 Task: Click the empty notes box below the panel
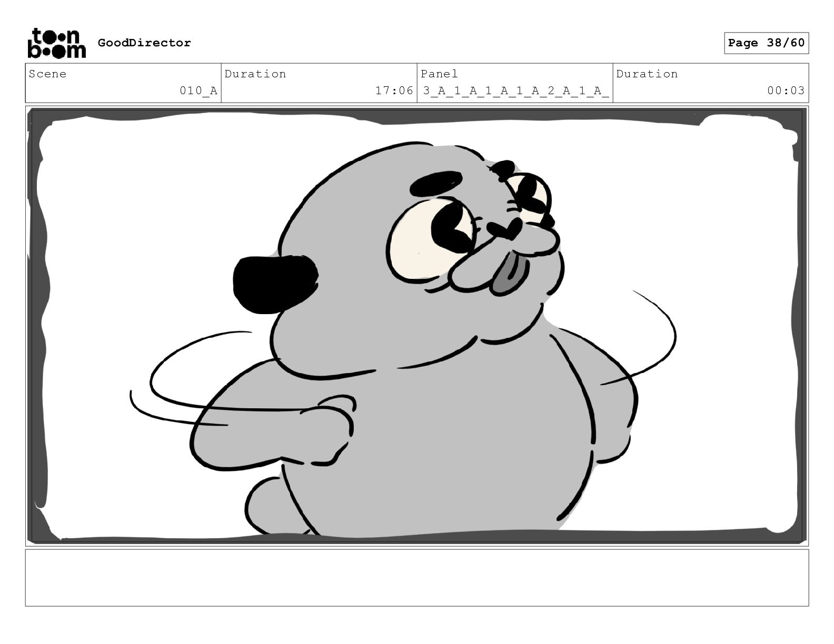click(x=417, y=578)
